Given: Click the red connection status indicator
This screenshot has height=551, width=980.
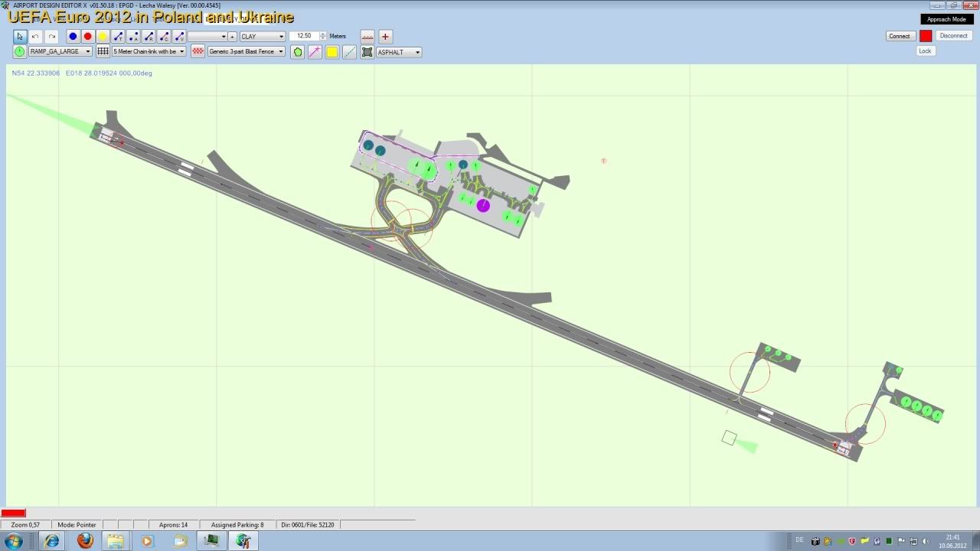Looking at the screenshot, I should click(x=926, y=36).
